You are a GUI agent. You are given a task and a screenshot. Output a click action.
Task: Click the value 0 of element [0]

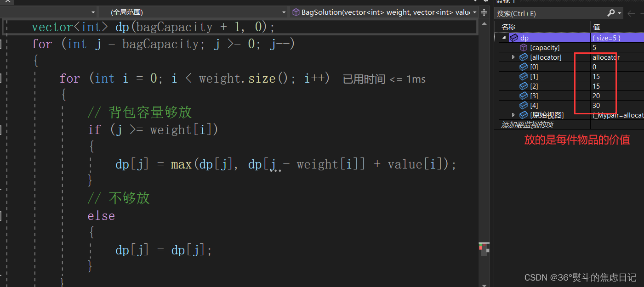[x=594, y=67]
